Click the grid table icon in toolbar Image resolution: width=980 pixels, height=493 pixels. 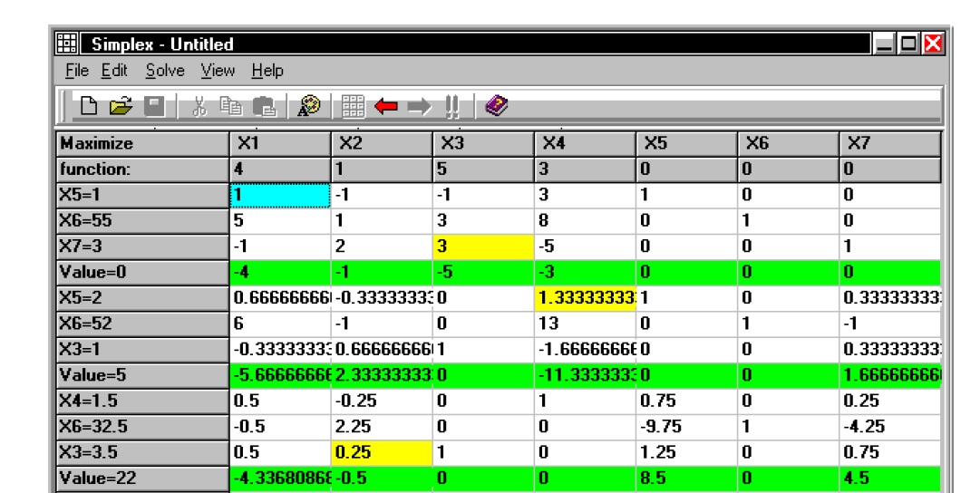tap(354, 107)
